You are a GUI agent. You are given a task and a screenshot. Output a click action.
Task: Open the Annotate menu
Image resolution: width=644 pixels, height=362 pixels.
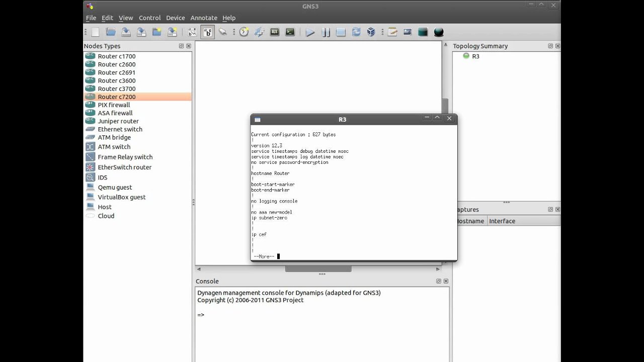[204, 18]
